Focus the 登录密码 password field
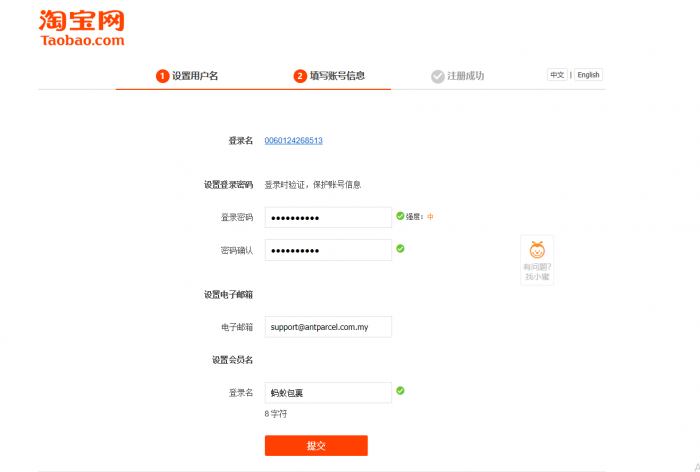The image size is (700, 472). pos(328,217)
